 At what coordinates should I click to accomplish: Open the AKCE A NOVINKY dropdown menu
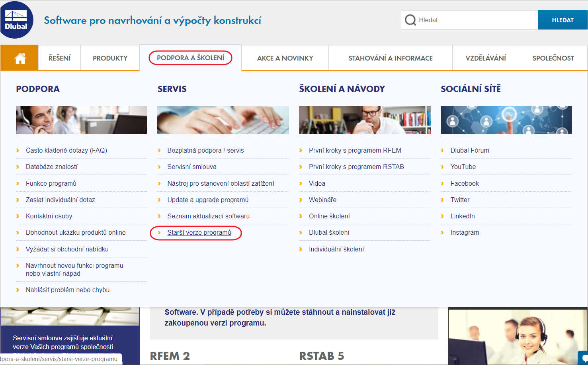284,57
